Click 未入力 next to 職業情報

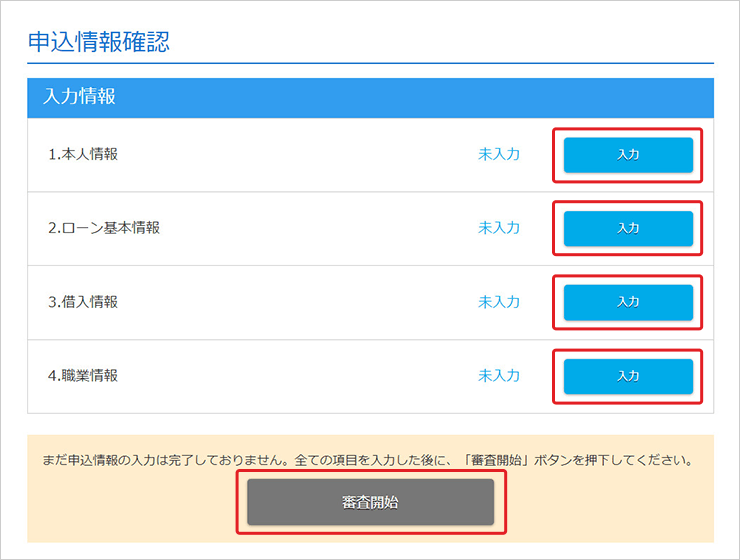pyautogui.click(x=499, y=376)
